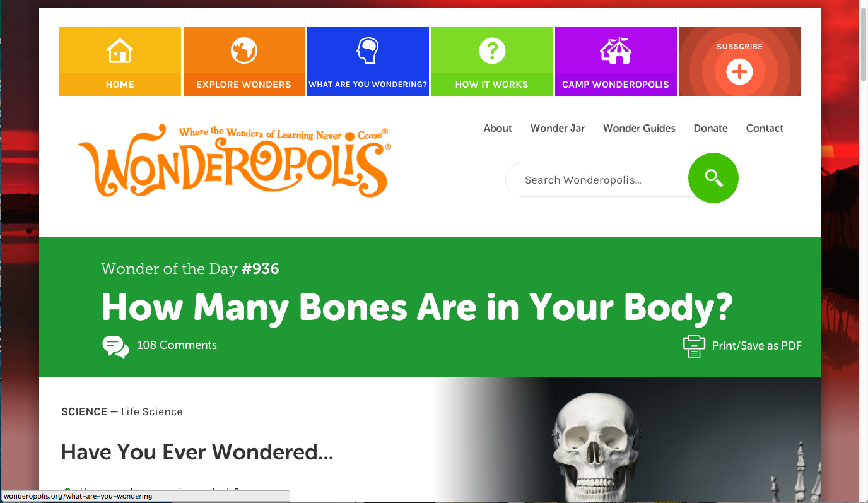Click the Have You Ever Wondered heading
The width and height of the screenshot is (868, 503).
pos(197,452)
